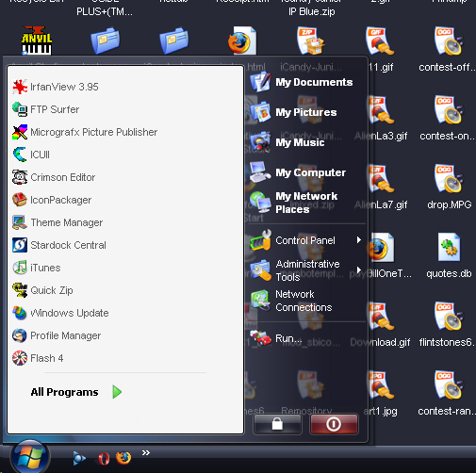The image size is (476, 473).
Task: Select My Computer in start menu
Action: pyautogui.click(x=298, y=172)
